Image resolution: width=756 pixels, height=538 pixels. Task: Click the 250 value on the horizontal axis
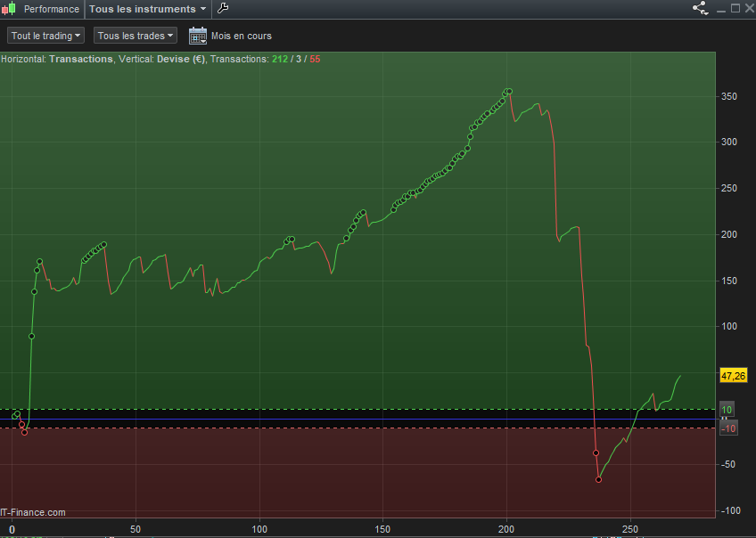[x=630, y=529]
